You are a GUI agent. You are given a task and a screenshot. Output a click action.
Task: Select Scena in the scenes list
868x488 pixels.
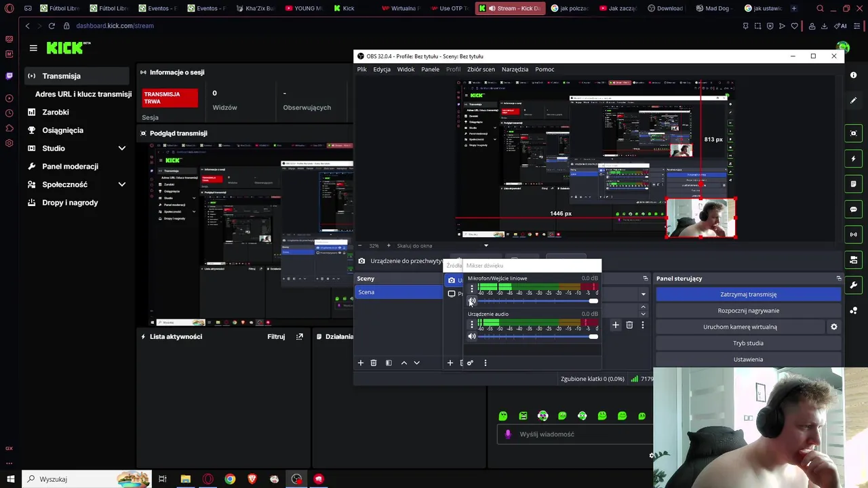tap(399, 292)
